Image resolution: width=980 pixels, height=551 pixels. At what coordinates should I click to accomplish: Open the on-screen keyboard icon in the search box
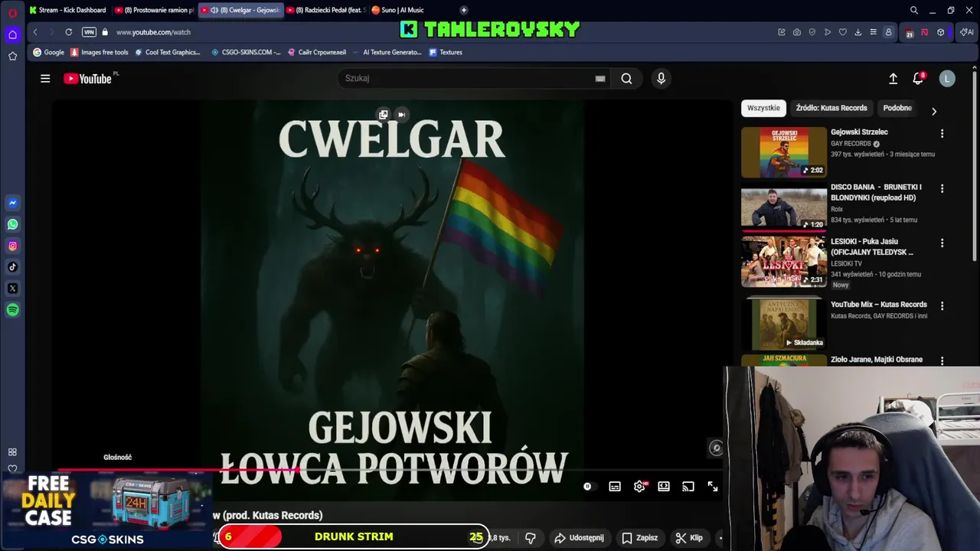tap(600, 78)
